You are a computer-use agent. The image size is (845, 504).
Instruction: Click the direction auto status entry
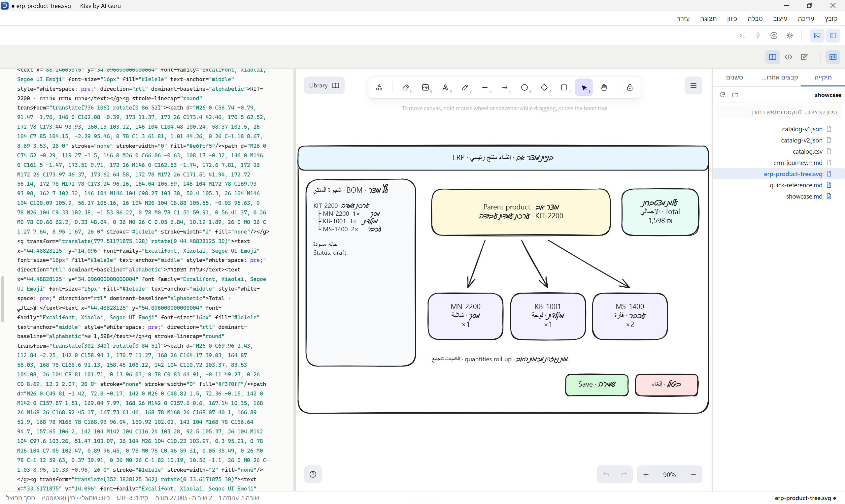[x=76, y=498]
